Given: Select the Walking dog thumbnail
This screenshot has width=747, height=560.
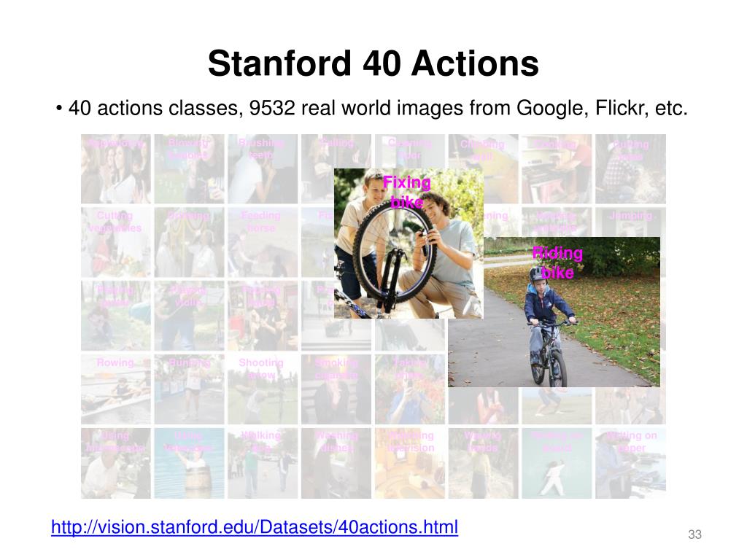Looking at the screenshot, I should [263, 463].
